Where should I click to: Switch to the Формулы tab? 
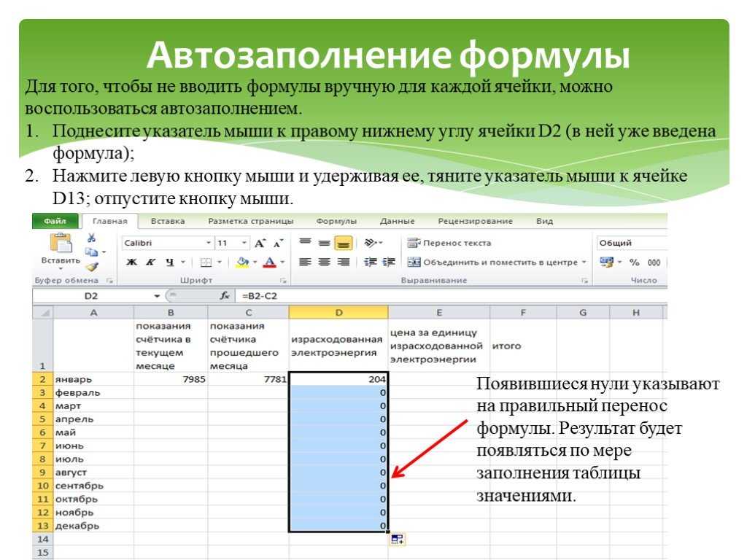pos(336,221)
